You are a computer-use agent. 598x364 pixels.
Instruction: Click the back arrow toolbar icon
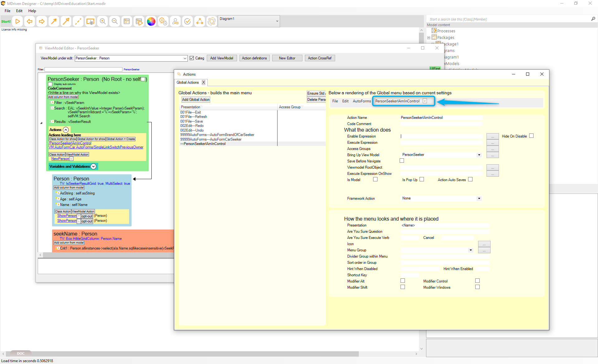coord(30,21)
